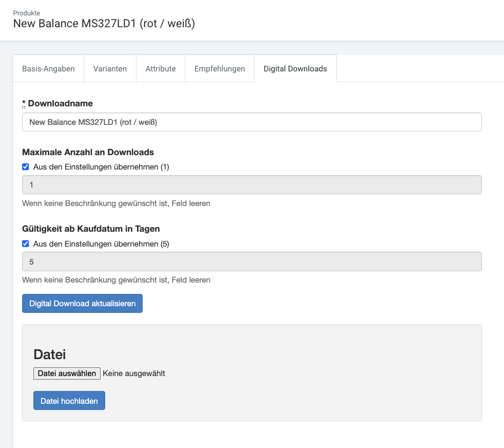Click the Digital Downloads tab

pos(295,68)
